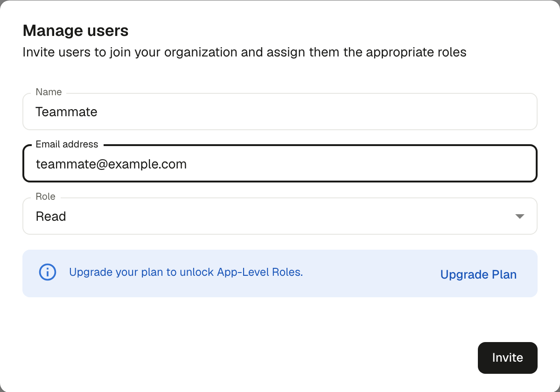
Task: Click the Name input field containing Teammate
Action: (x=280, y=112)
